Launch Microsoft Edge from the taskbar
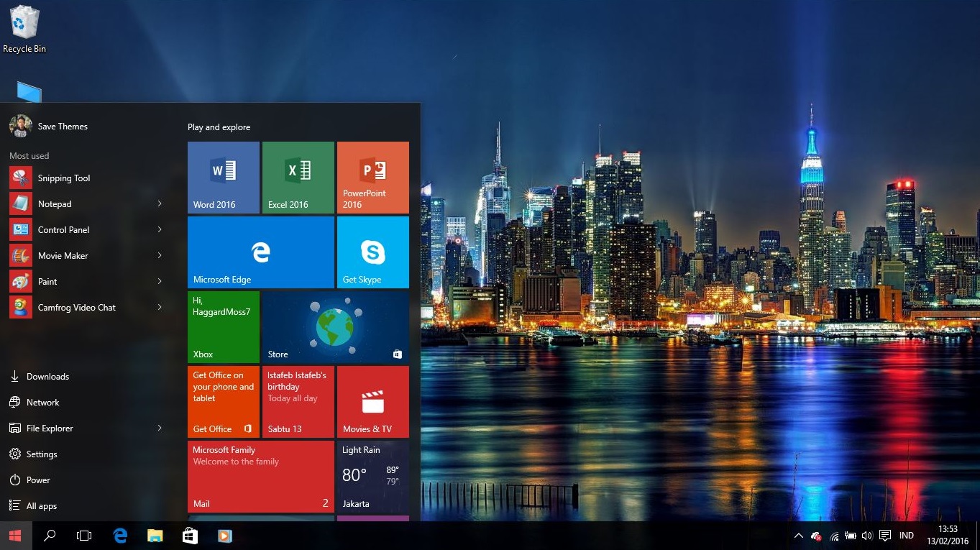Viewport: 980px width, 550px height. pyautogui.click(x=120, y=536)
